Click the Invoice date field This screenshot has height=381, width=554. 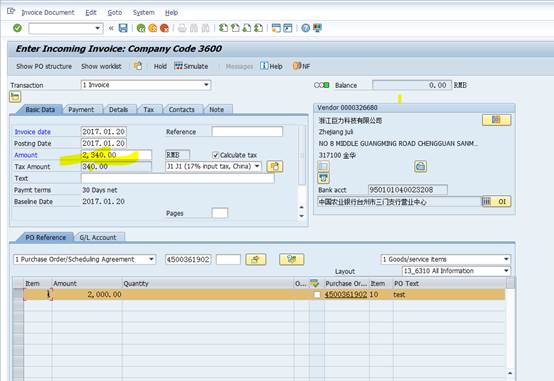click(104, 132)
